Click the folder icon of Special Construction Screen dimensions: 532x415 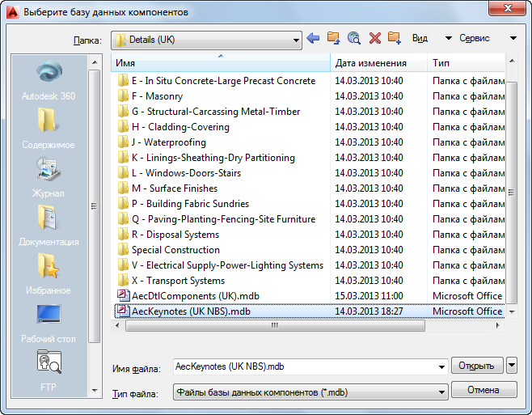pos(123,250)
